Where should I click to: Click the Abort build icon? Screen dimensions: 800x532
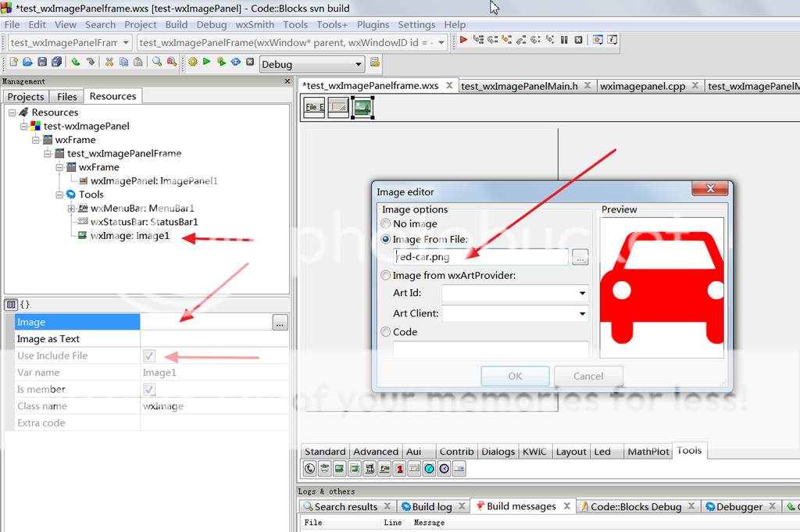[250, 63]
